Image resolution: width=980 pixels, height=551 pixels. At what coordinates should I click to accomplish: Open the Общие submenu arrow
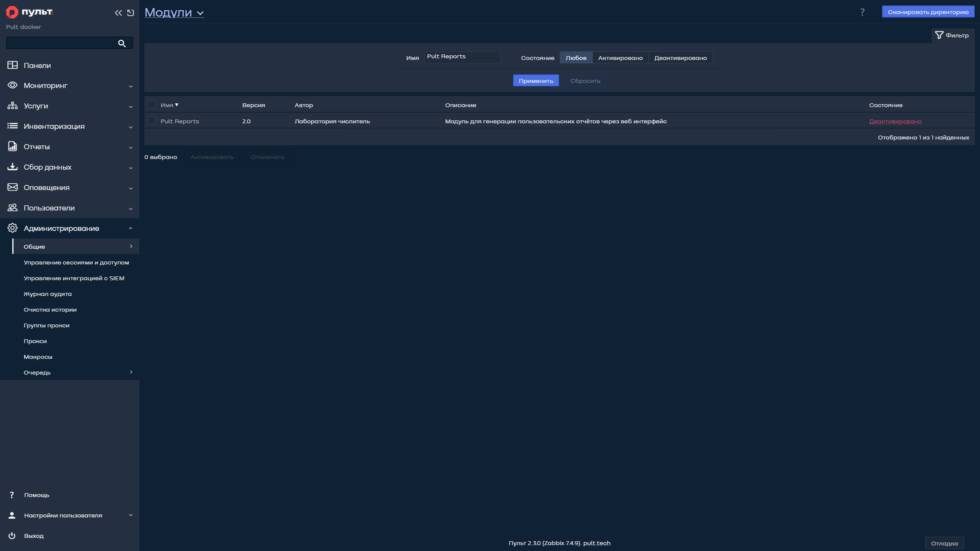[x=131, y=246]
